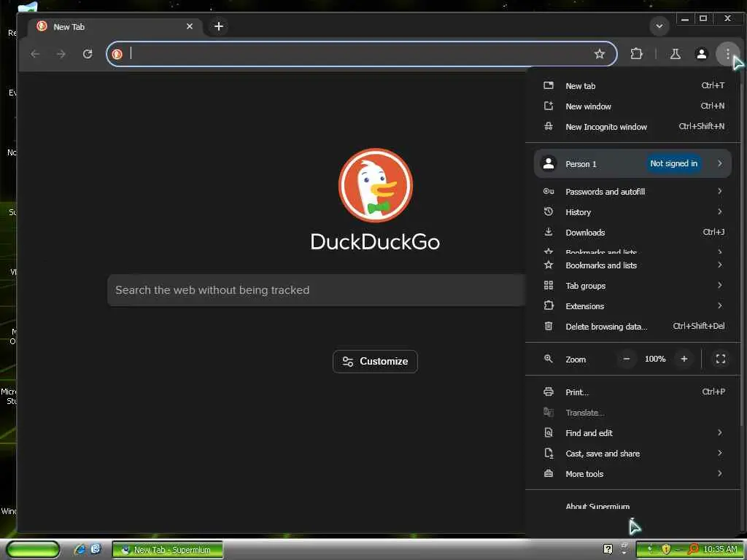The image size is (747, 560).
Task: Click the 10:35 AM taskbar clock
Action: coord(720,550)
